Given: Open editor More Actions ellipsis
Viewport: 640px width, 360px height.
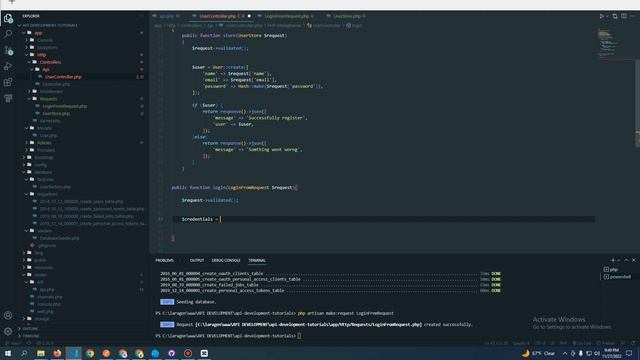Looking at the screenshot, I should pyautogui.click(x=632, y=16).
